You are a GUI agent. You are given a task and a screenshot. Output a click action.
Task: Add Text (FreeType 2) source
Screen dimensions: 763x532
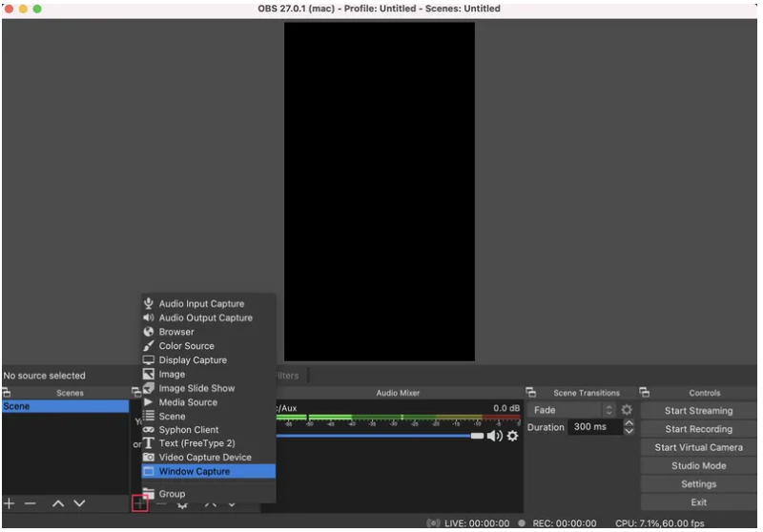coord(208,443)
